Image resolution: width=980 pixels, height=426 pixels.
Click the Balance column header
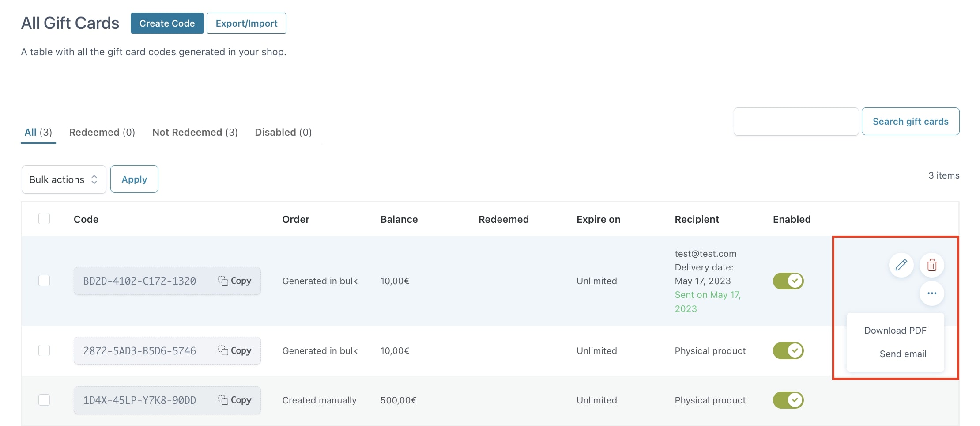pyautogui.click(x=399, y=219)
